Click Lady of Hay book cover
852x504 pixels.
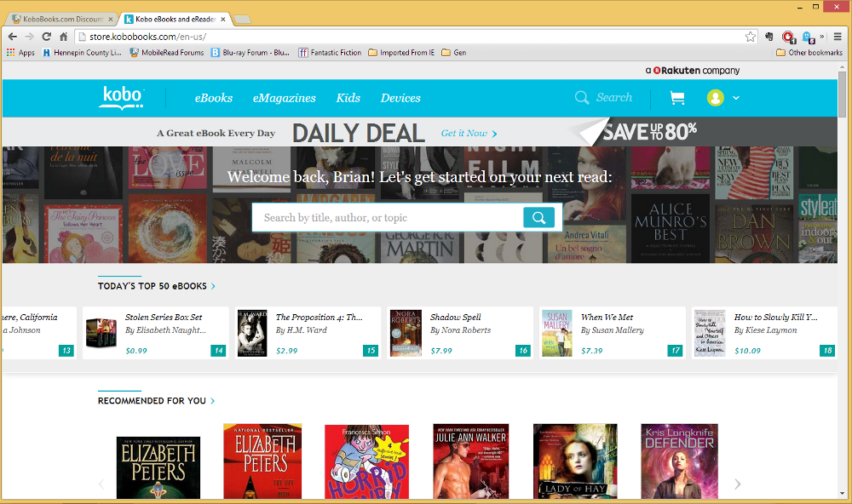pos(575,461)
